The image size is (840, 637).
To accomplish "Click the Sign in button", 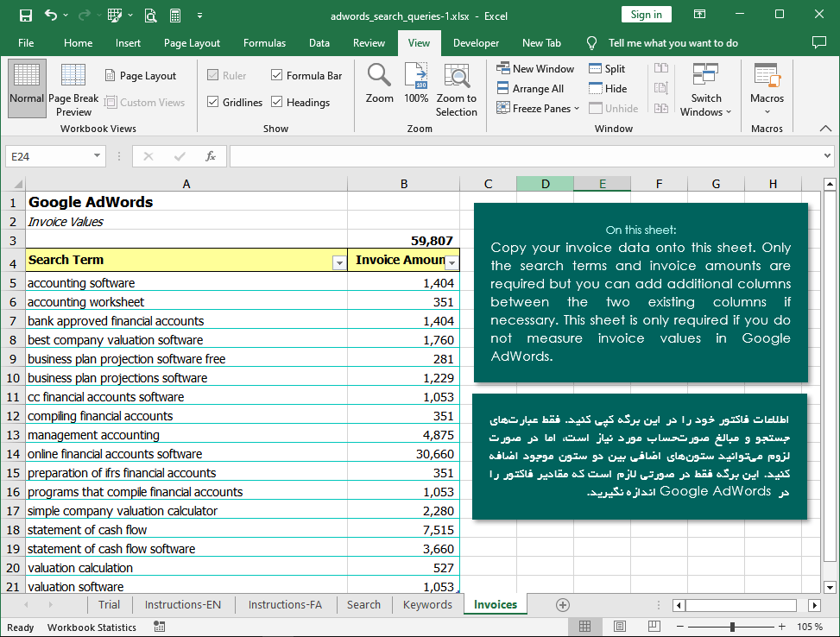I will pos(646,15).
